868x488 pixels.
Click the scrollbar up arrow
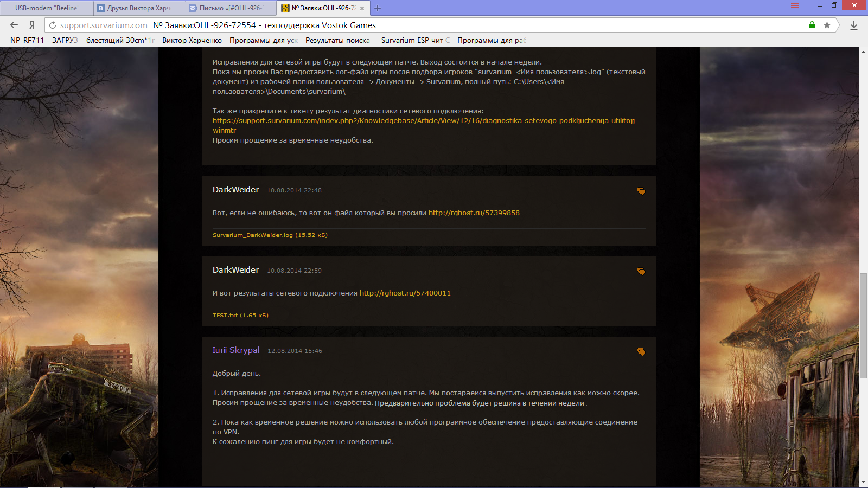point(863,52)
